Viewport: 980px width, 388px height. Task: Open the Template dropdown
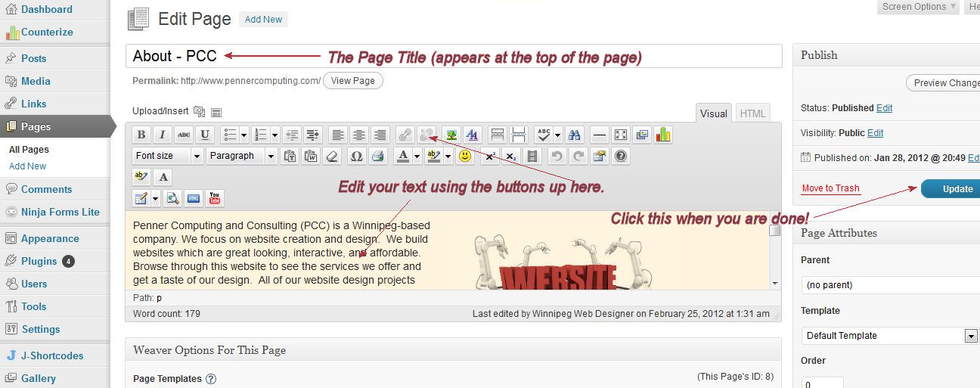[x=890, y=335]
